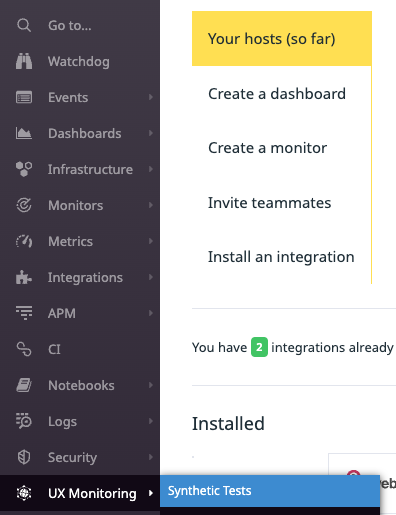Click the green 2 integrations badge
396x515 pixels.
pyautogui.click(x=259, y=347)
